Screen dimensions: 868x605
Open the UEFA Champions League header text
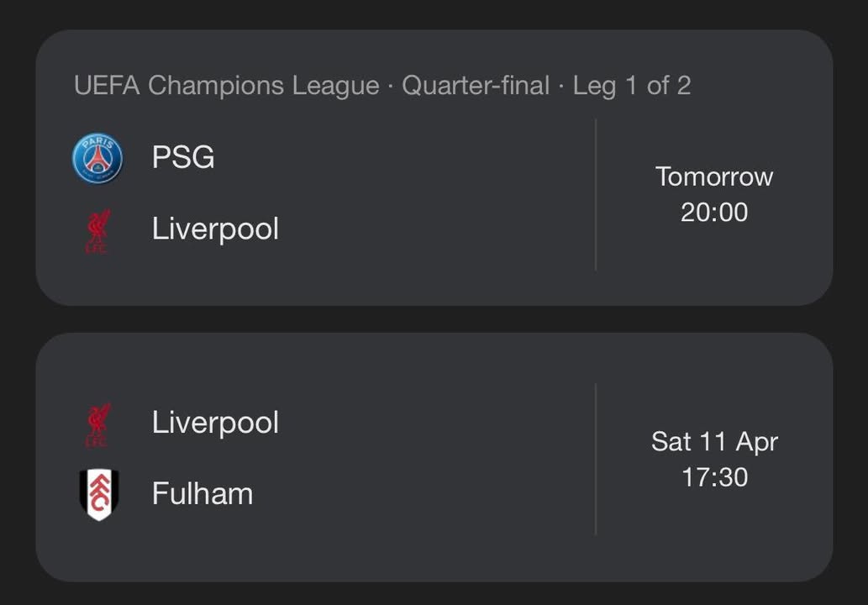point(227,86)
